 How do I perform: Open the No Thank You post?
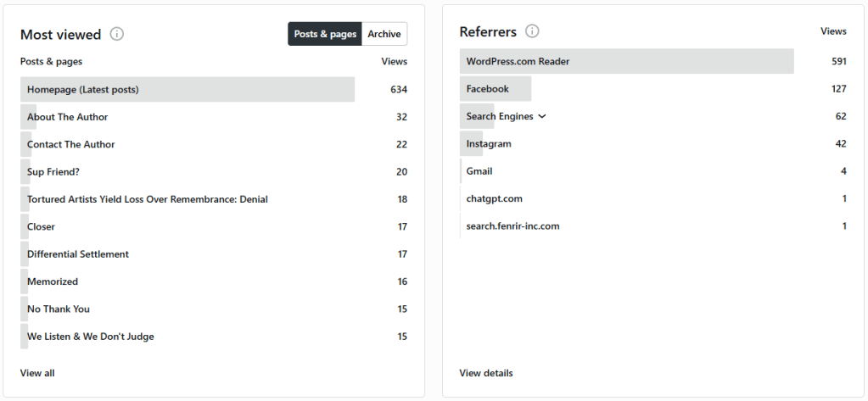pos(59,309)
